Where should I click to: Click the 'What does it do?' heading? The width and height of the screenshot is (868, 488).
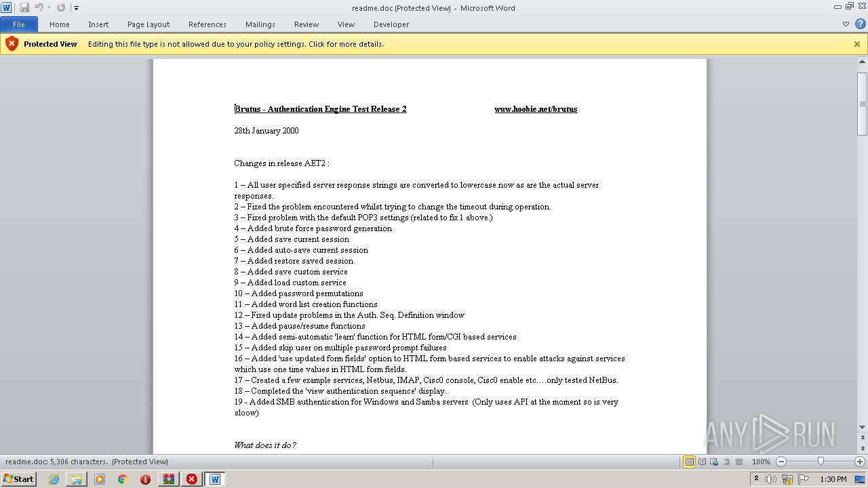tap(265, 445)
